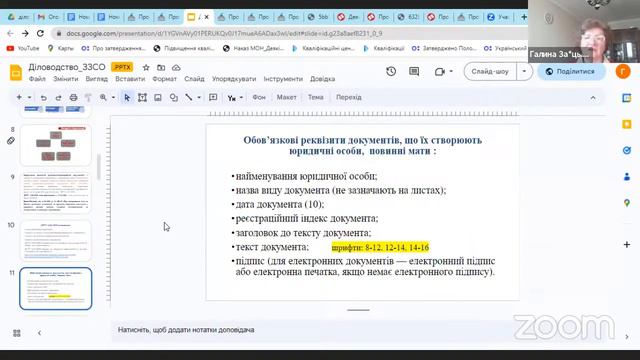Expand the new slide layout dropdown
Viewport: 640px width, 360px height.
tap(29, 98)
